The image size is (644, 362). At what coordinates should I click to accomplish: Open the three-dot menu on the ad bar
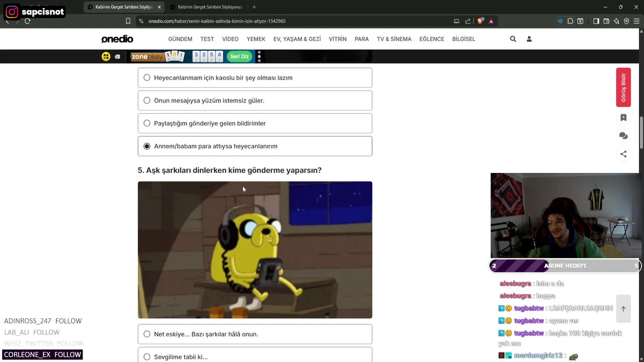click(259, 56)
